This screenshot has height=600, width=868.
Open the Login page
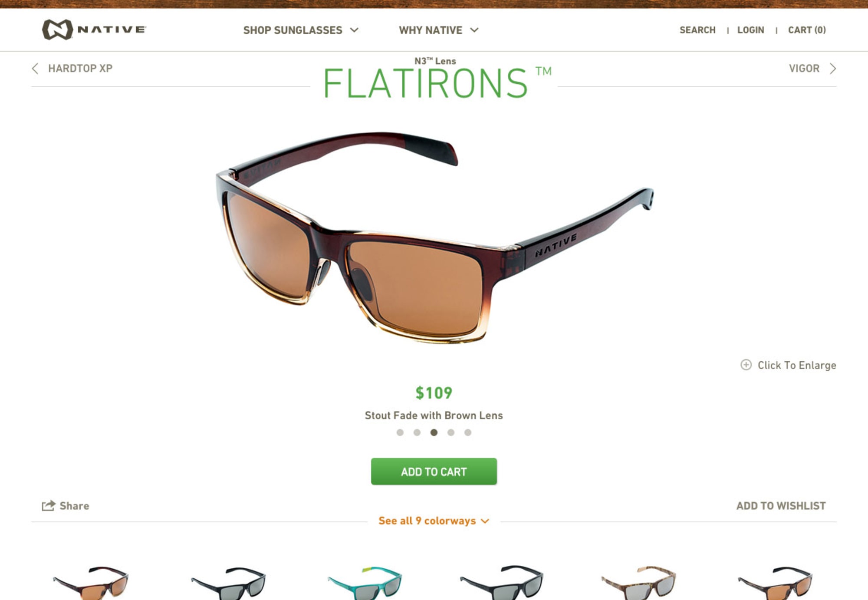coord(750,30)
